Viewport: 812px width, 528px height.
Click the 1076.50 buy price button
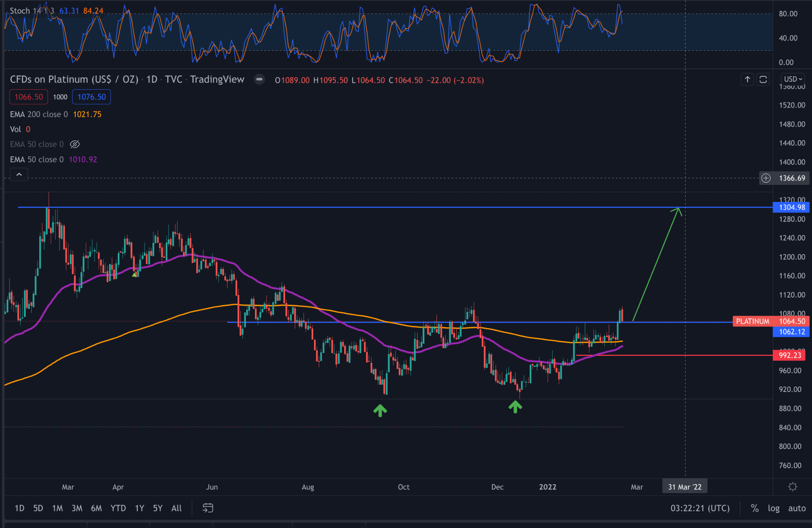pos(92,97)
